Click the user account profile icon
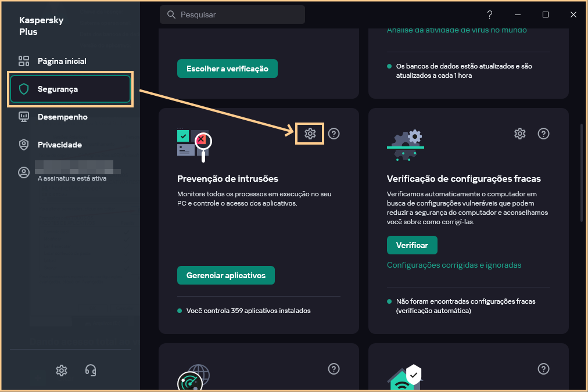 point(24,172)
